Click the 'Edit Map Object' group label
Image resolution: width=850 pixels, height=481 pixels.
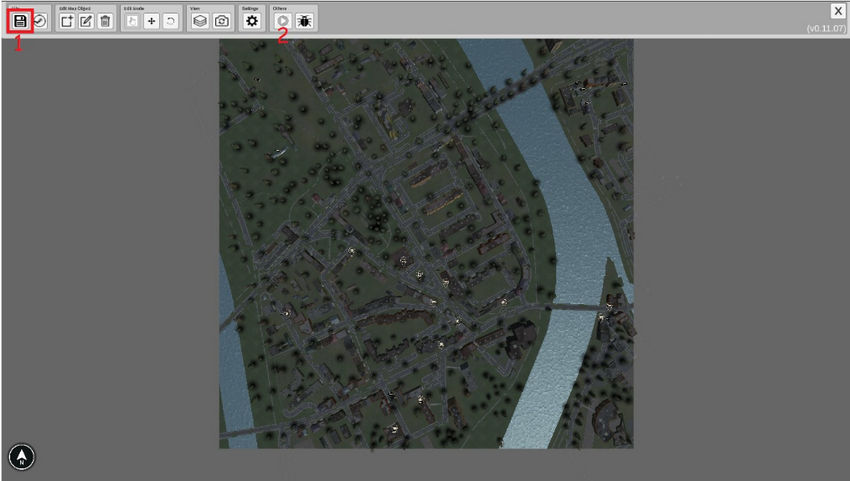pyautogui.click(x=76, y=8)
